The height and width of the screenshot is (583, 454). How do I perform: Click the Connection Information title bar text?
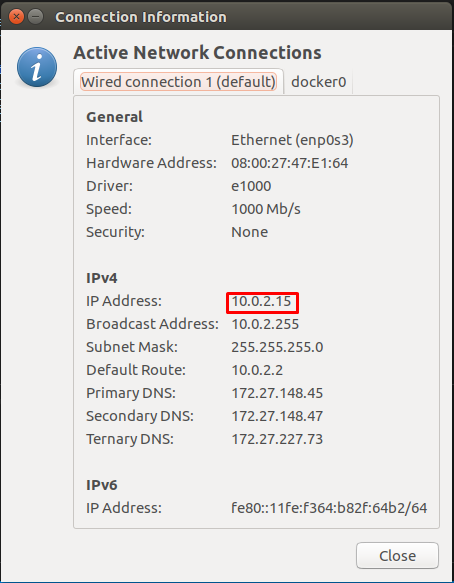[141, 17]
